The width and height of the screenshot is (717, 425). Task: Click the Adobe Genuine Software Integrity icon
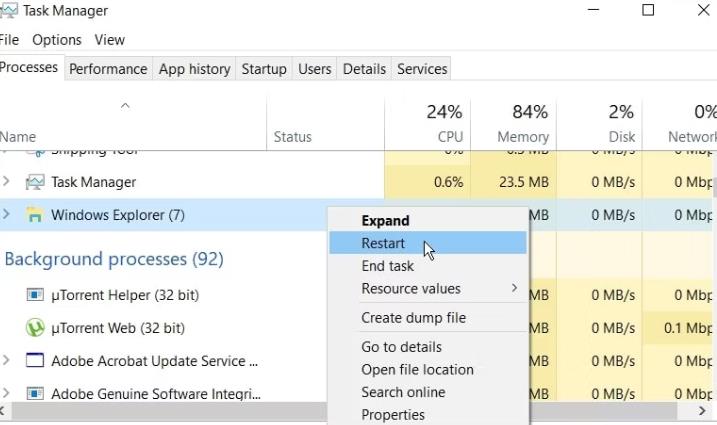tap(35, 393)
